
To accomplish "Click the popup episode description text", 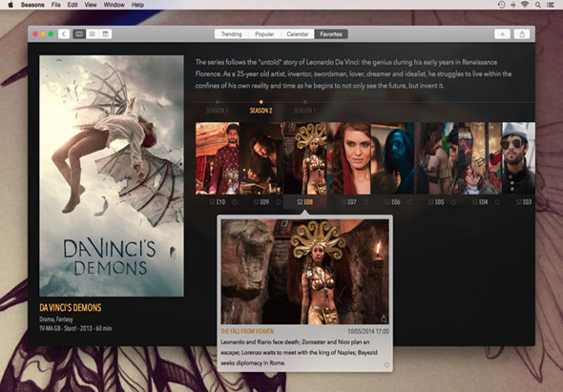I will [299, 353].
